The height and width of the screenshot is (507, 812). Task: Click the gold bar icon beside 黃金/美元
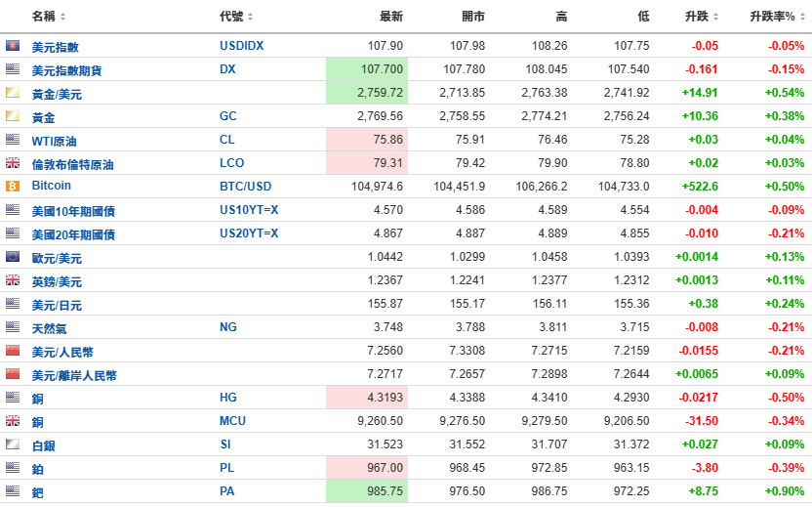[13, 92]
